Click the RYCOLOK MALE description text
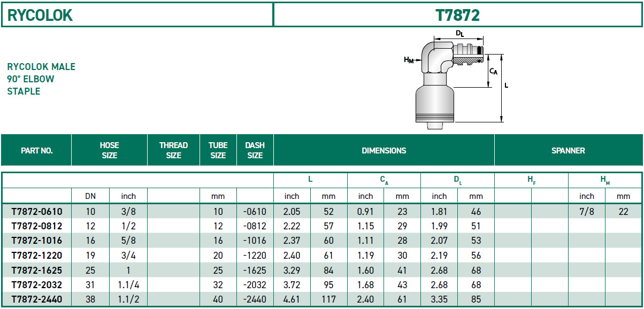644x309 pixels. pyautogui.click(x=41, y=67)
